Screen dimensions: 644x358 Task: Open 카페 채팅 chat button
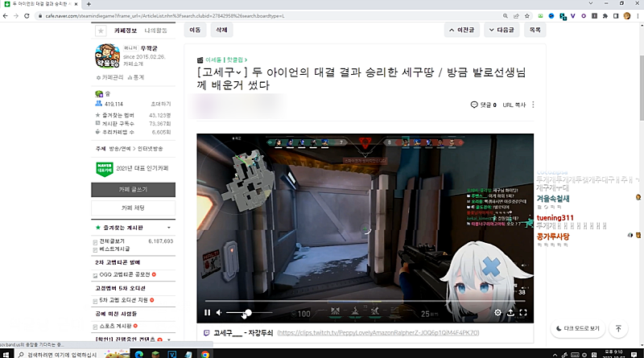coord(133,208)
